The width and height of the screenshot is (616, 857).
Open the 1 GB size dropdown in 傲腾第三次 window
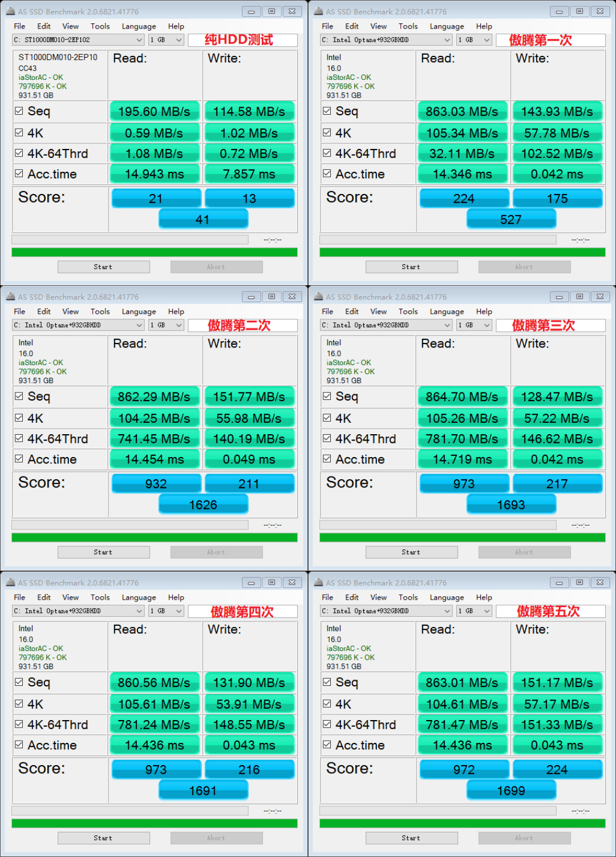pyautogui.click(x=474, y=325)
